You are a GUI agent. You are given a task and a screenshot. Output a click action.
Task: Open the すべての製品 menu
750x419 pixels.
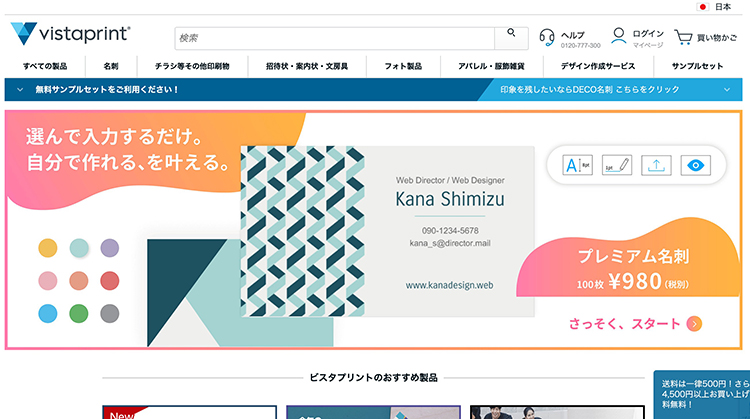45,66
